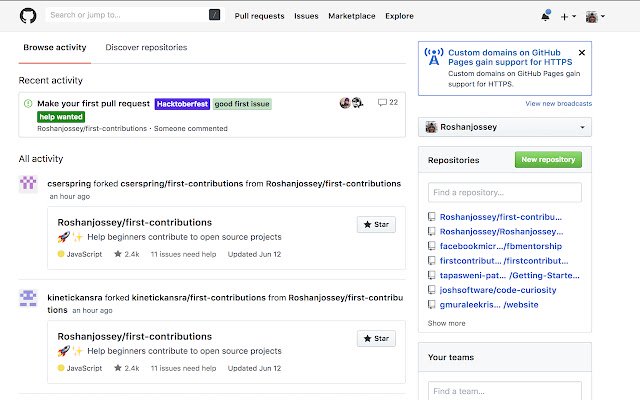Click JavaScript language in cserspring's card
The height and width of the screenshot is (400, 640).
coord(80,254)
